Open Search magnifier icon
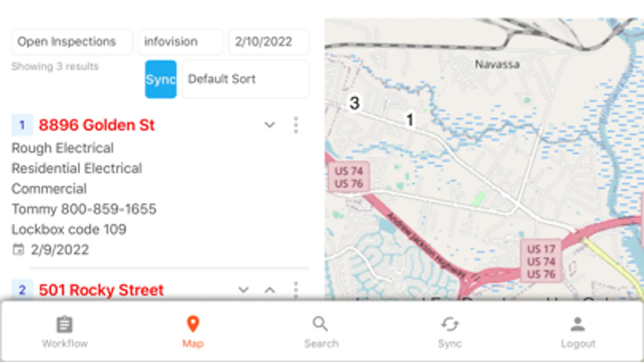Viewport: 644px width, 362px height. (321, 324)
